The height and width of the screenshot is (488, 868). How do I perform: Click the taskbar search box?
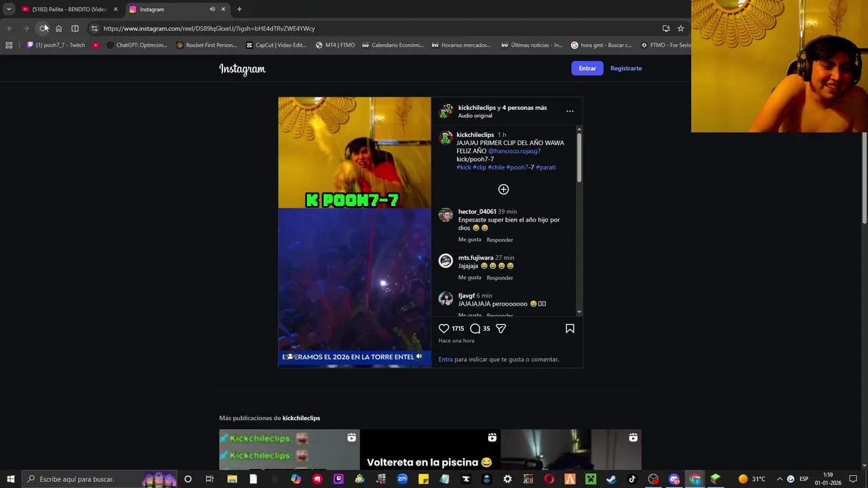coord(100,479)
